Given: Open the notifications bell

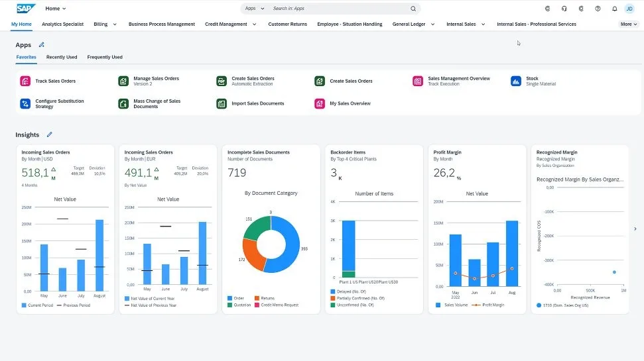Looking at the screenshot, I should (x=614, y=8).
